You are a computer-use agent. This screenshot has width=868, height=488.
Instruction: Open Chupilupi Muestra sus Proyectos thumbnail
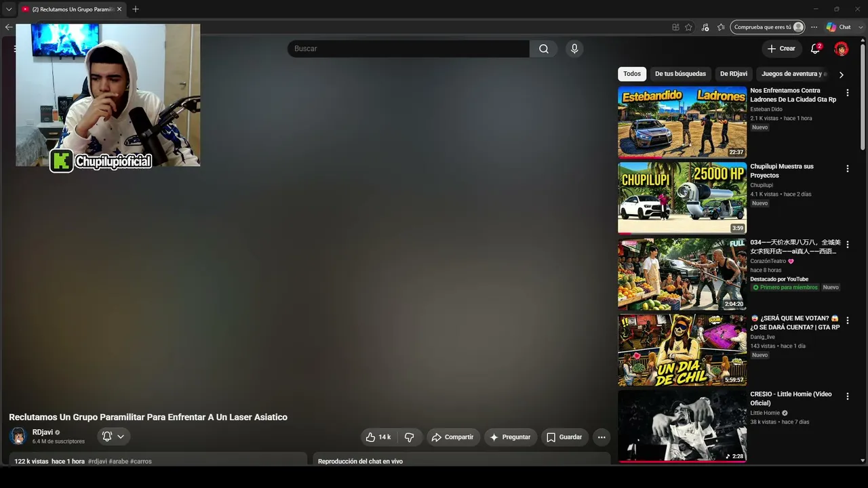[x=682, y=198]
